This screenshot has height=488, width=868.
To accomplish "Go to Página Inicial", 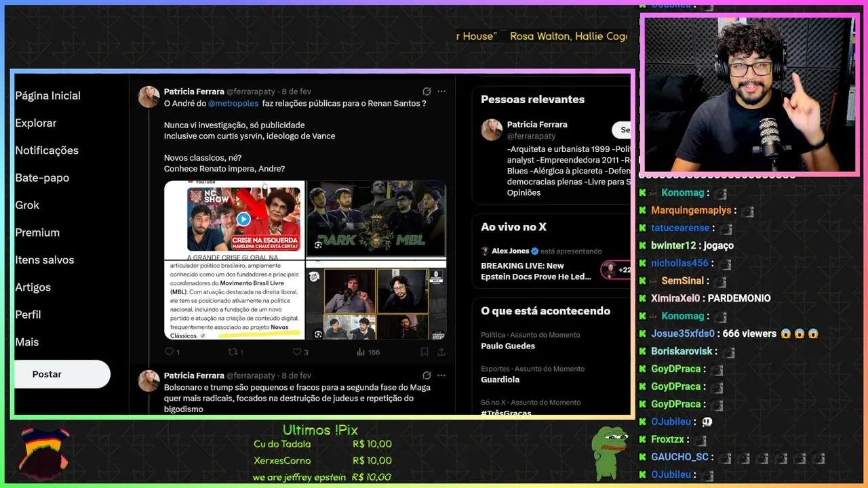I will coord(48,96).
